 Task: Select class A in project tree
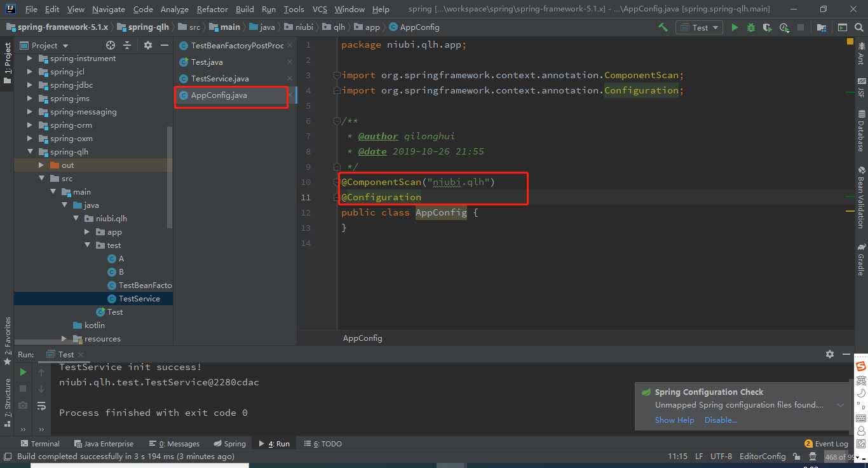(116, 259)
